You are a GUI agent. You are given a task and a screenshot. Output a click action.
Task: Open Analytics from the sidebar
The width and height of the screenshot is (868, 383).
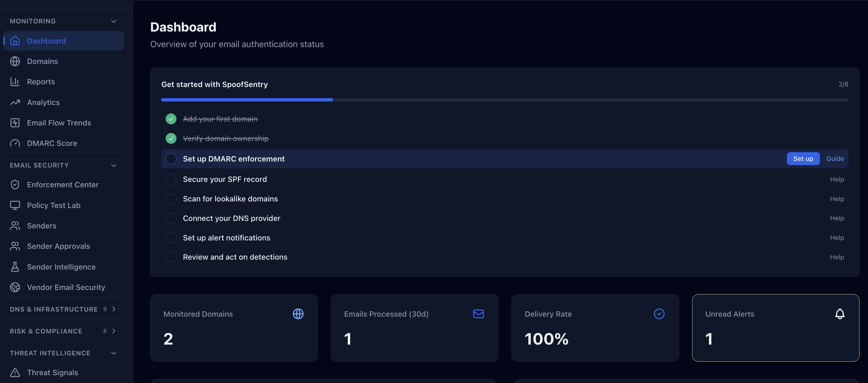(64, 102)
